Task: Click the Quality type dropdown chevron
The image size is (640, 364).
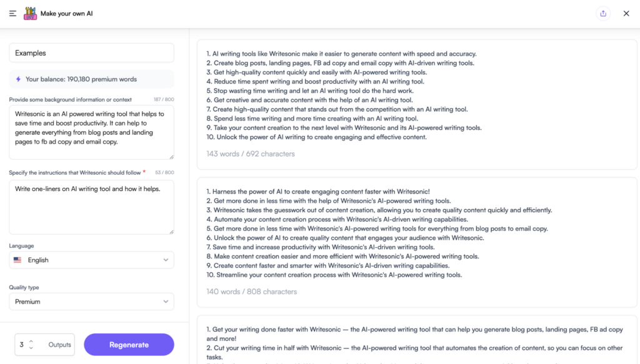Action: [166, 302]
